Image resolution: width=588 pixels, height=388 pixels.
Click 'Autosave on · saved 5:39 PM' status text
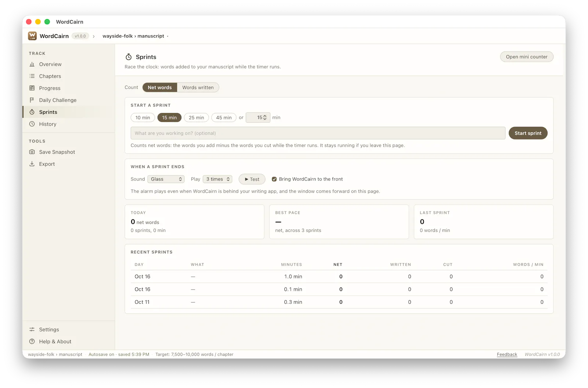coord(119,355)
